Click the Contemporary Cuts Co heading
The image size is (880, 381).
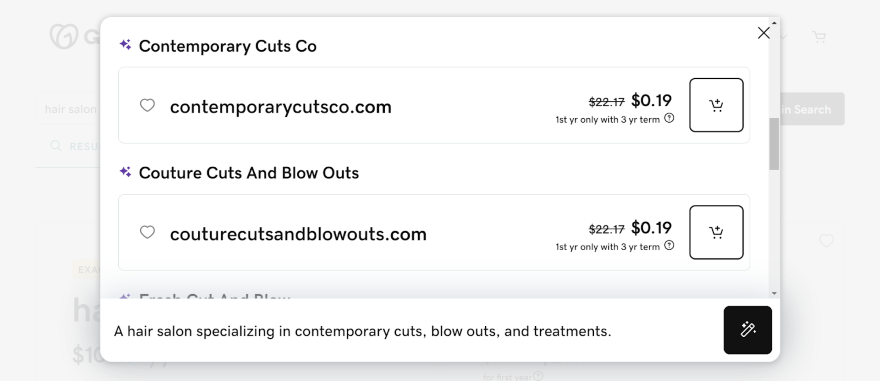[x=227, y=46]
